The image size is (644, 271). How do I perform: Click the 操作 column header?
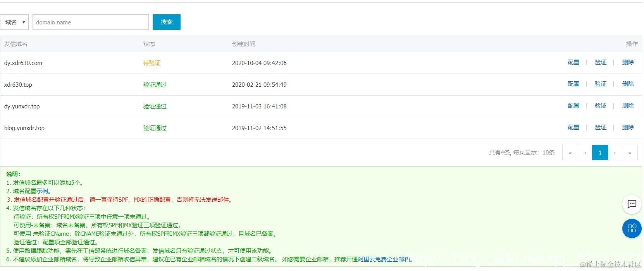point(632,44)
